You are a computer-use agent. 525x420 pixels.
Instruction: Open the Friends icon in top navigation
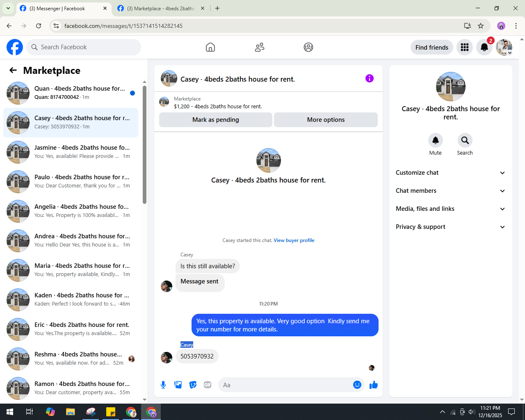coord(260,47)
